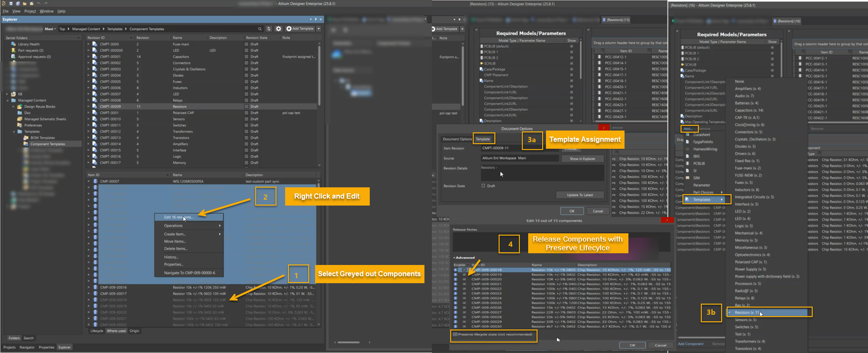868x353 pixels.
Task: Click the refresh icon beside the search magnifier
Action: 269,29
